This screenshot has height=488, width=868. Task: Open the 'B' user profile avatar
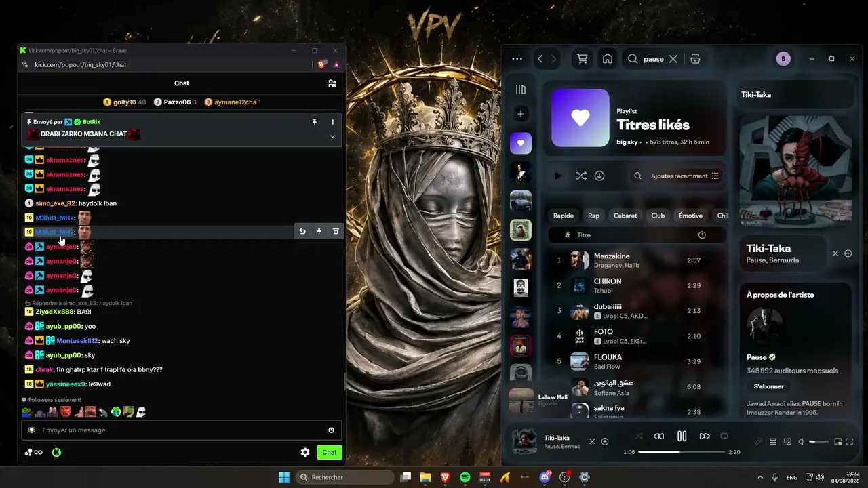pos(783,59)
